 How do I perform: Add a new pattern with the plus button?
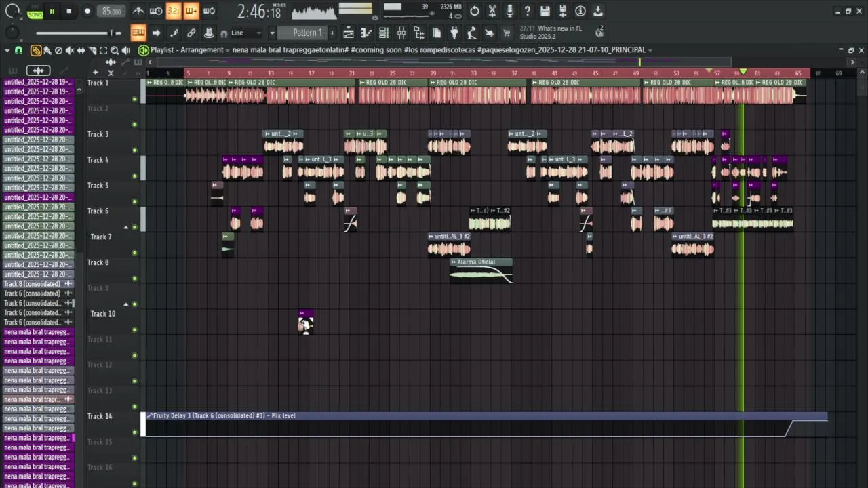(x=332, y=33)
